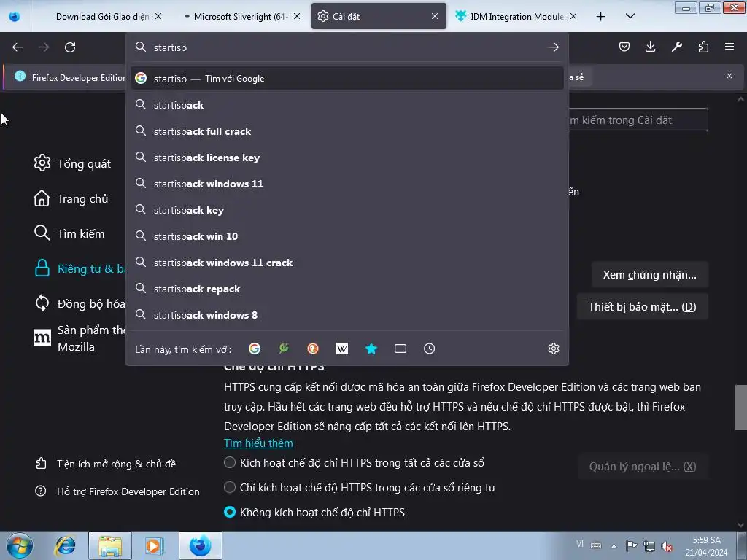Search history with the clock icon

[x=429, y=349]
